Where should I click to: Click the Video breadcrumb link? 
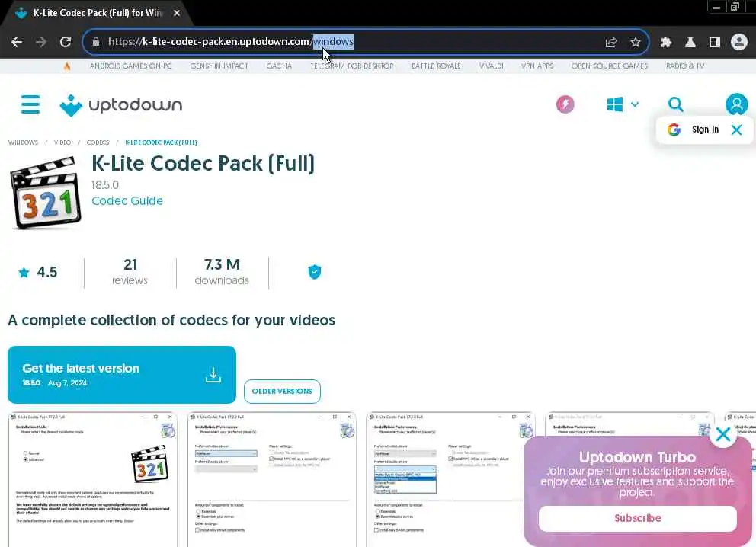(62, 142)
